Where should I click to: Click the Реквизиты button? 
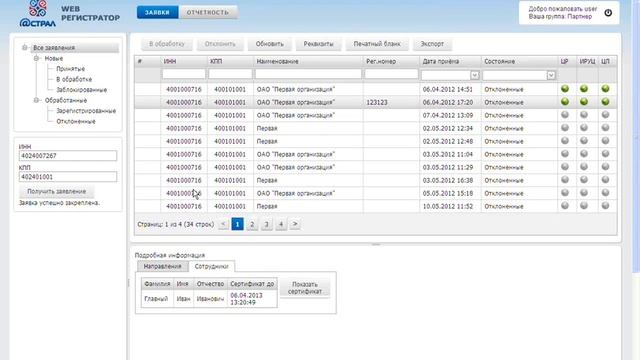(x=318, y=44)
